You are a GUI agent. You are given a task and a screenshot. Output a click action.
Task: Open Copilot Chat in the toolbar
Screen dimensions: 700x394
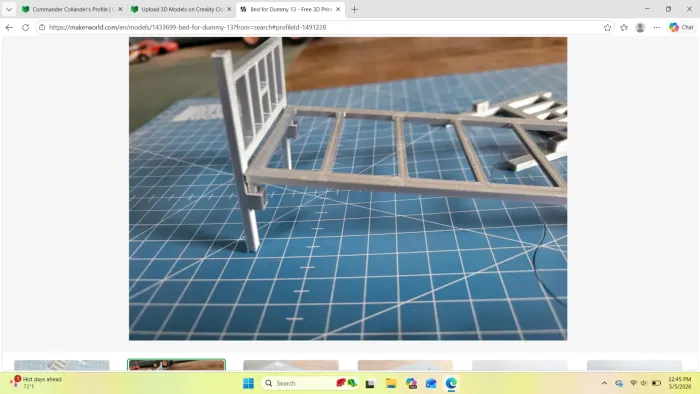pyautogui.click(x=681, y=27)
